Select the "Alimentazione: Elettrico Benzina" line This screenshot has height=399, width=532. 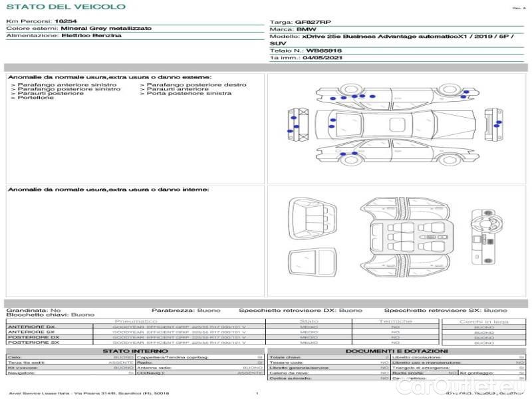[x=64, y=35]
